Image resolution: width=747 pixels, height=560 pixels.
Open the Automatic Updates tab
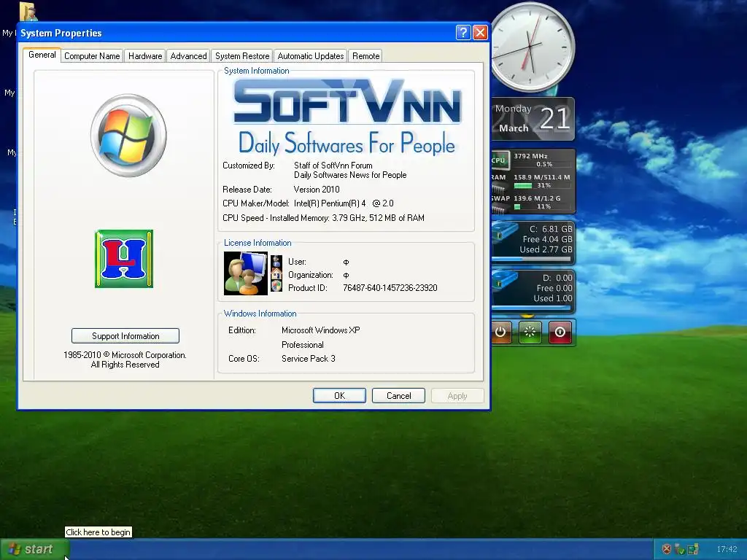[x=311, y=56]
